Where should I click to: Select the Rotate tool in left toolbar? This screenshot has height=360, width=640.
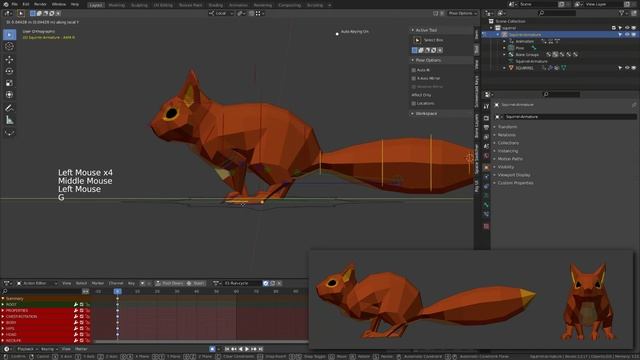pos(9,71)
